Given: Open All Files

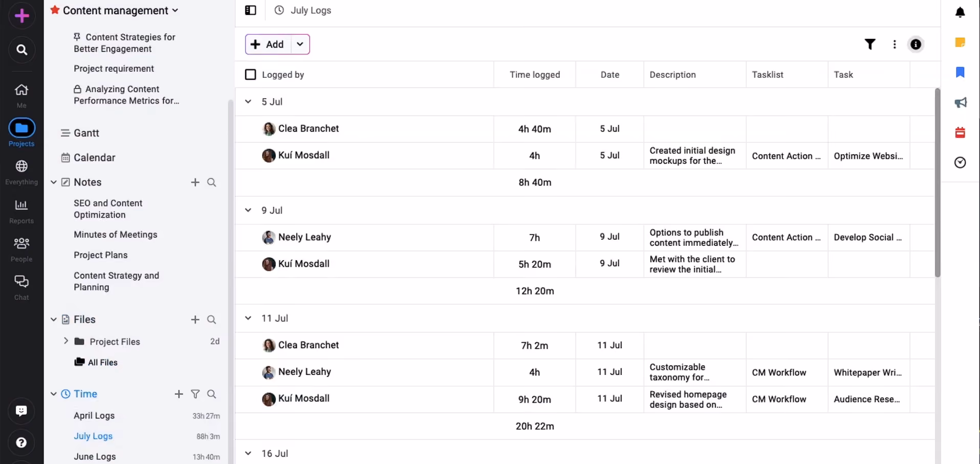Looking at the screenshot, I should point(102,363).
